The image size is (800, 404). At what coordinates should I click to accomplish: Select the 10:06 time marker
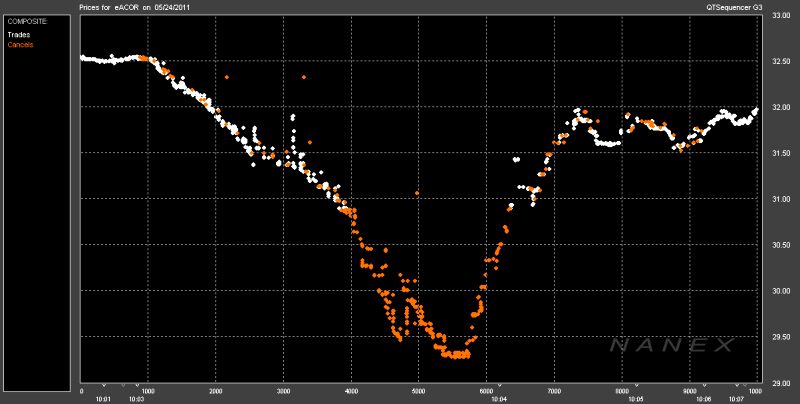[704, 399]
